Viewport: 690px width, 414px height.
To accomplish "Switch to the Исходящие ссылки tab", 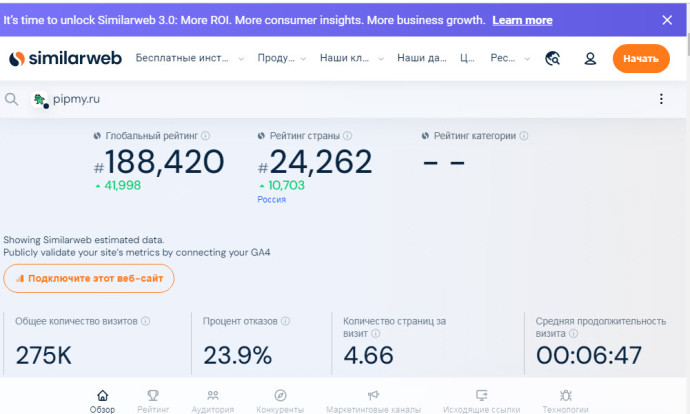I will [481, 402].
